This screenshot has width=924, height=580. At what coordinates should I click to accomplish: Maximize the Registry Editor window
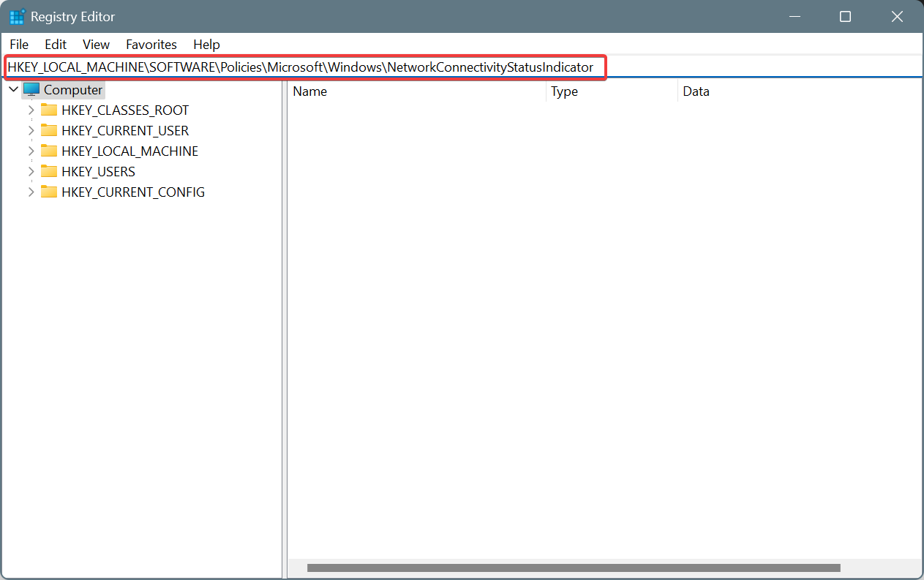(845, 16)
